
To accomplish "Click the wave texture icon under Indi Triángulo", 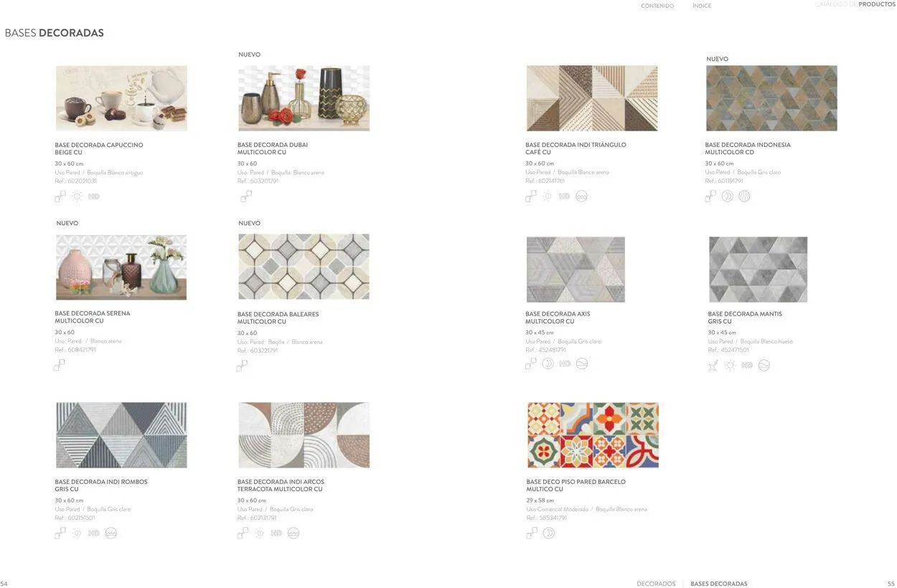I will 581,196.
